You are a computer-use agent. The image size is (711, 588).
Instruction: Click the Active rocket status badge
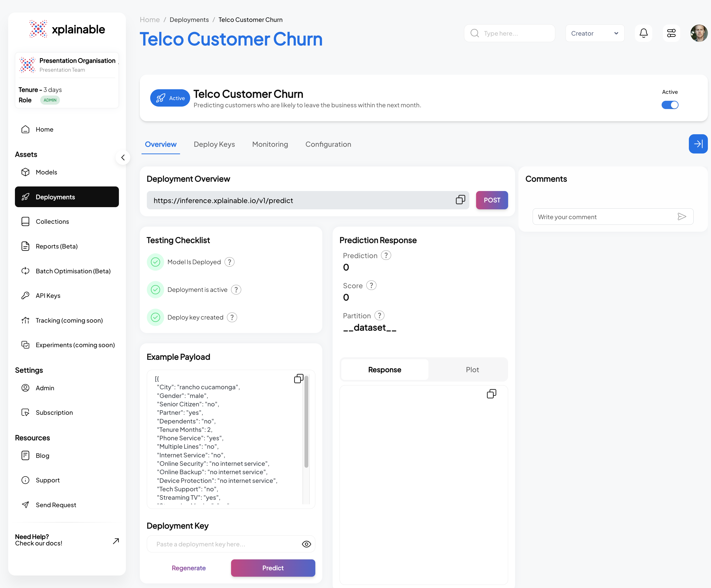coord(170,98)
